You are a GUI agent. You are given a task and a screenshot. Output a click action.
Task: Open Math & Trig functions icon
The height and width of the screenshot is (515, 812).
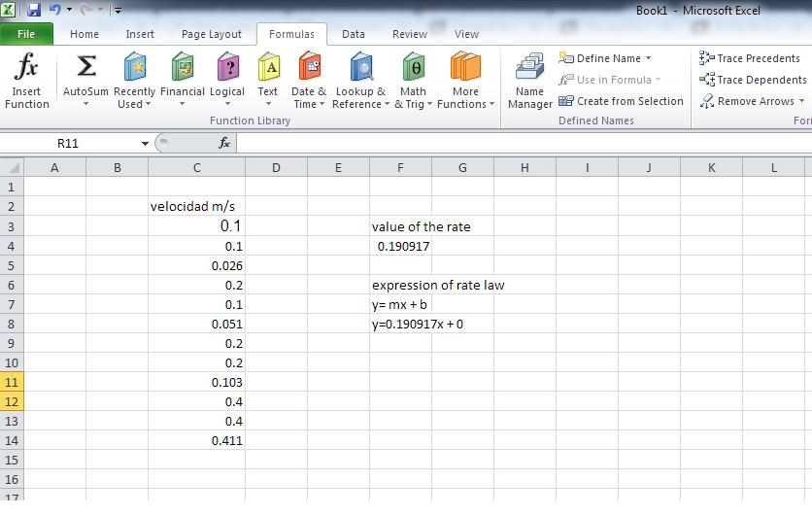(x=413, y=66)
